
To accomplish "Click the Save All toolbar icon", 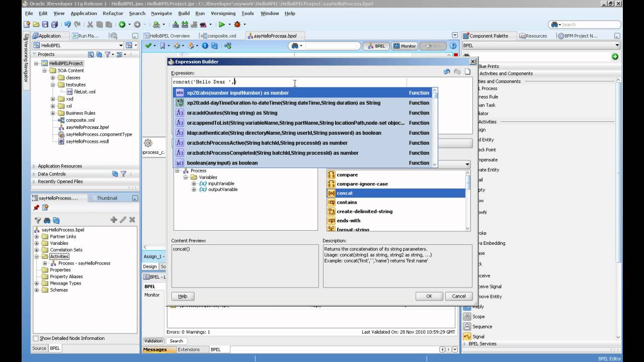I will coord(53,24).
